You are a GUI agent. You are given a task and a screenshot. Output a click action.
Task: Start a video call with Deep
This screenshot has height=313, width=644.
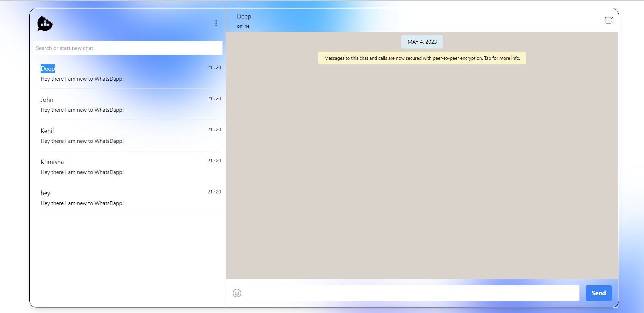click(609, 20)
